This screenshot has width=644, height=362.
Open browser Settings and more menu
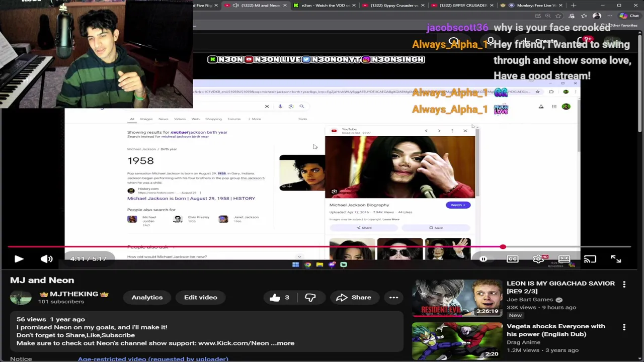pos(610,16)
